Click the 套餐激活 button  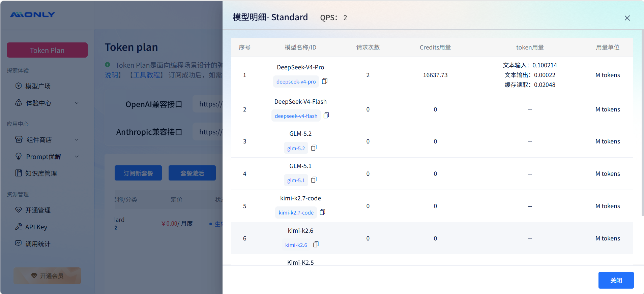(192, 173)
